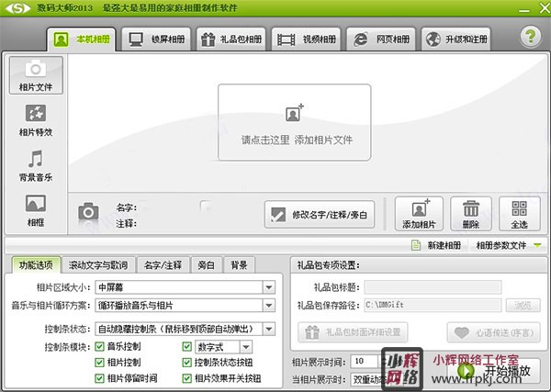Open the 相册参数文件 dropdown menu
The height and width of the screenshot is (392, 551).
click(508, 245)
